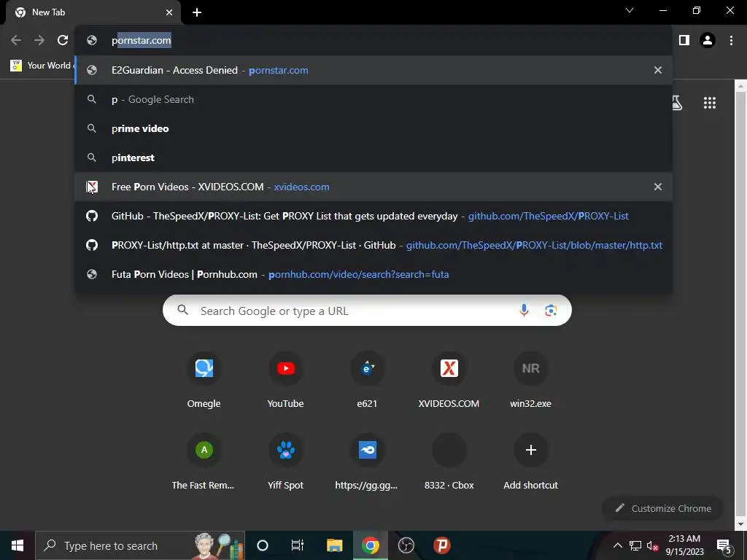Open The Fast Rem... shortcut tile

pyautogui.click(x=204, y=462)
